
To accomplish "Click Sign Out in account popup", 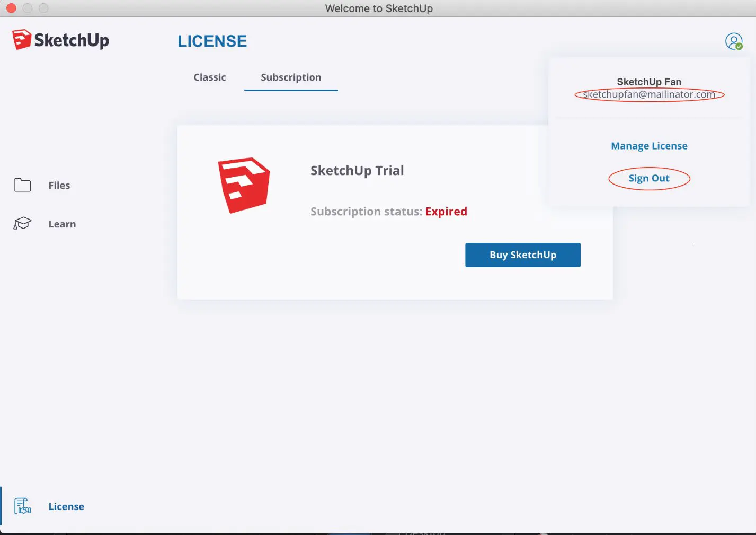I will 649,178.
